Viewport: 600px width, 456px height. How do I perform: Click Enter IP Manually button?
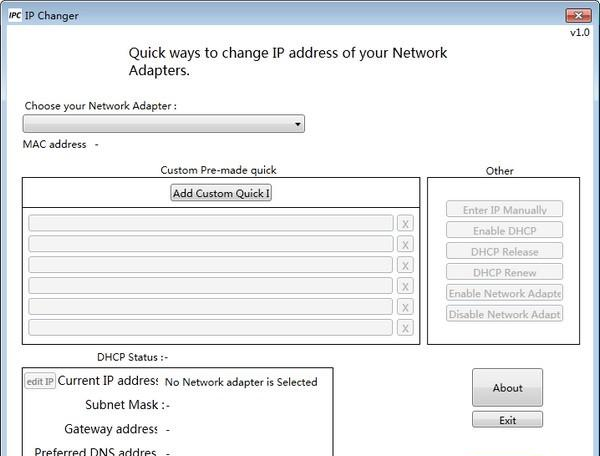[x=504, y=209]
